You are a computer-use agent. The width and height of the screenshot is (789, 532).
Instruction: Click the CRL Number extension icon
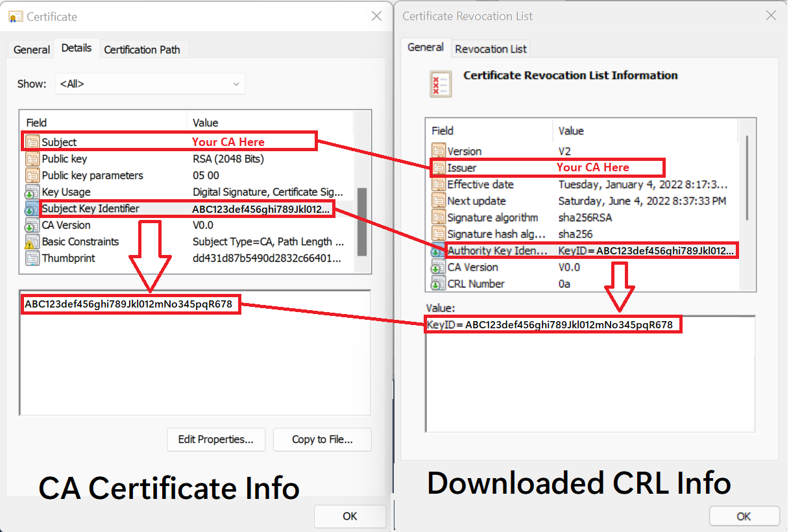pos(439,284)
